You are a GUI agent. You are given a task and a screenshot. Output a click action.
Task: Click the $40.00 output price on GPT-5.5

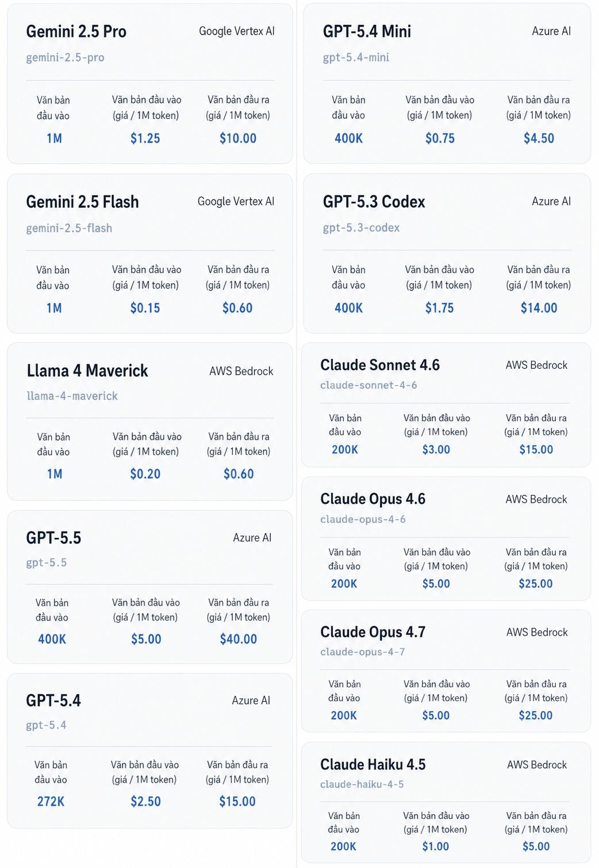[239, 639]
